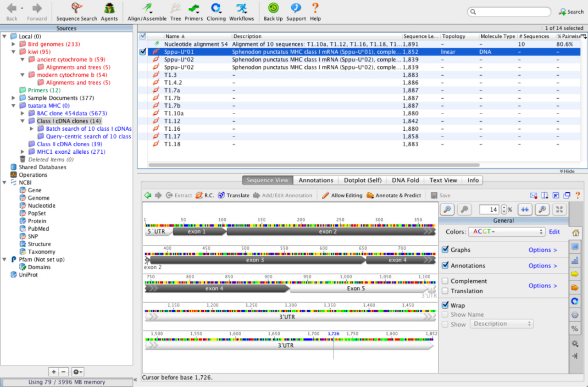
Task: Open the Support icon
Action: click(x=296, y=12)
